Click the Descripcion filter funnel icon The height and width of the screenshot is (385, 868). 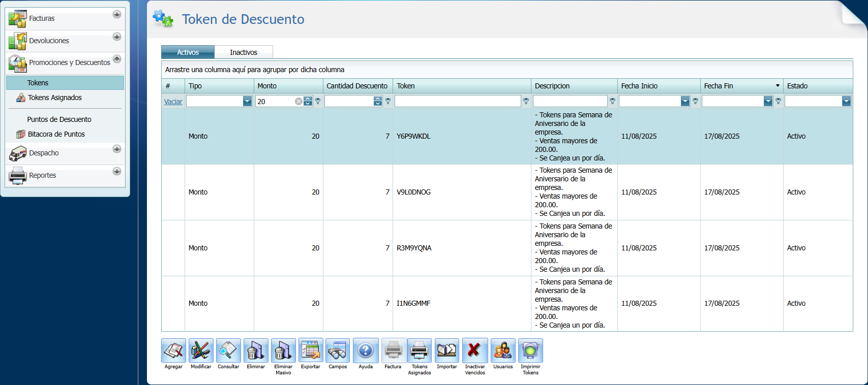pos(613,102)
